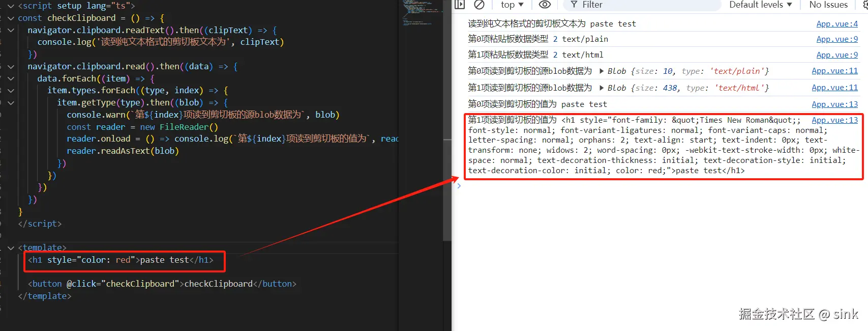Open App.vue:9 link beside text/html row
The width and height of the screenshot is (868, 331).
[x=837, y=55]
